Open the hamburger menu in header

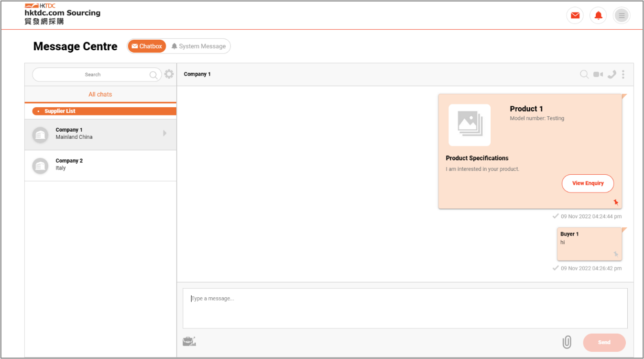622,16
